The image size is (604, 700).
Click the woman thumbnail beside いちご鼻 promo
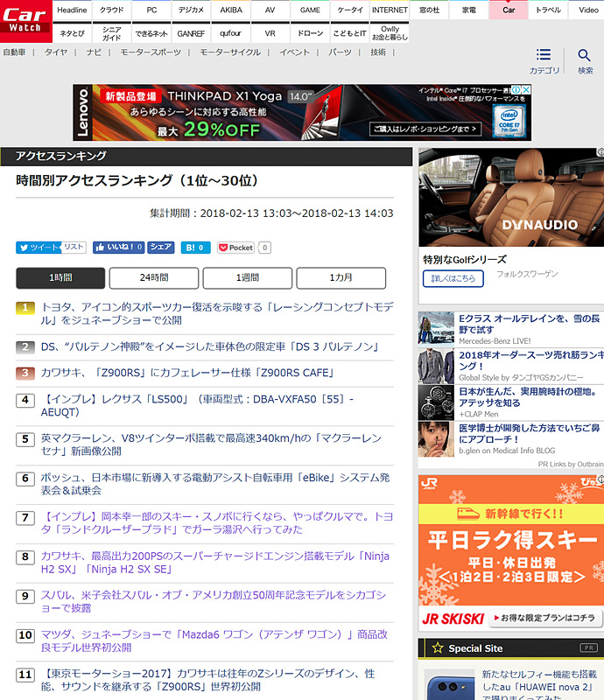point(436,439)
